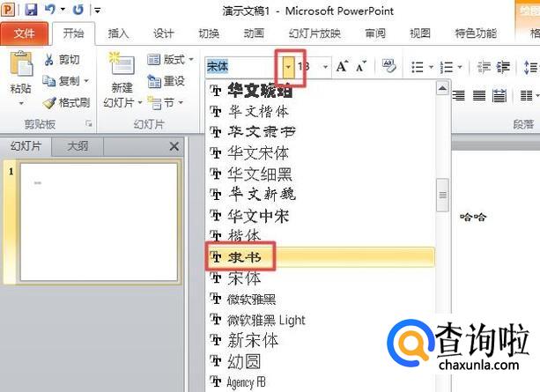Click the font list dropdown arrow
This screenshot has height=392, width=540.
coord(288,66)
